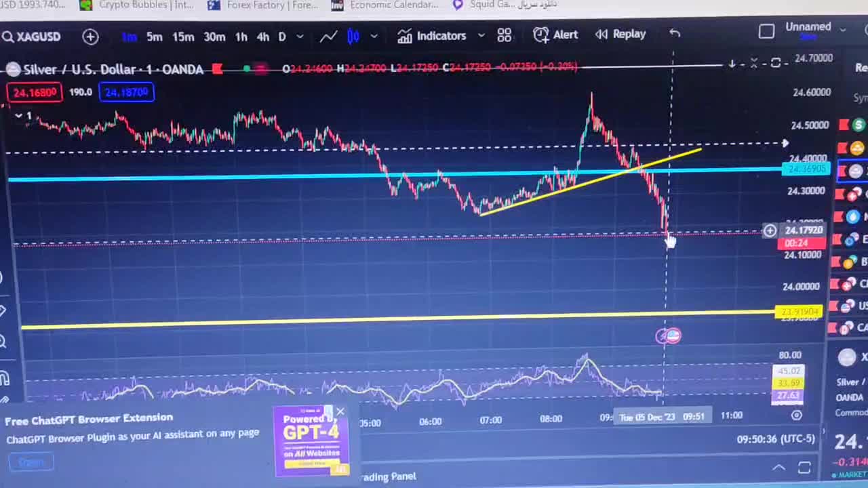
Task: Select the 1m timeframe
Action: pyautogui.click(x=129, y=37)
